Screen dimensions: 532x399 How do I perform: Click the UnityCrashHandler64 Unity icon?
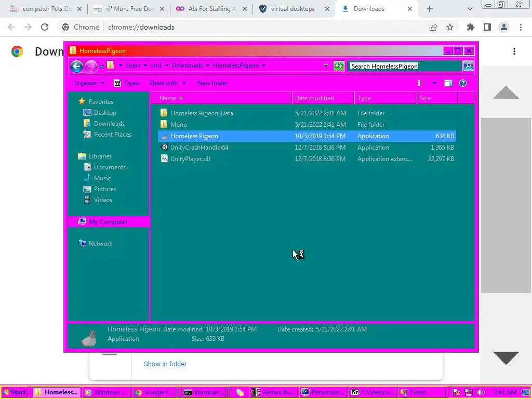[164, 147]
